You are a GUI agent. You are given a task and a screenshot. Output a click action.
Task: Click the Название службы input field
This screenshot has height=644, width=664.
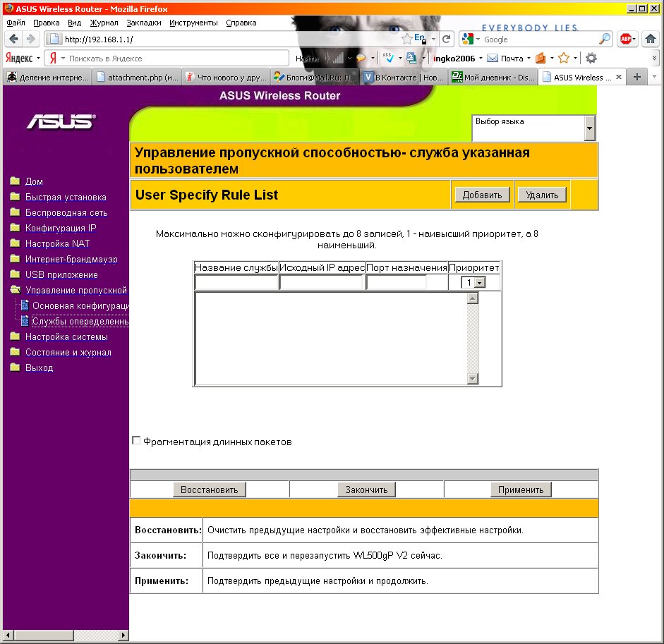click(x=236, y=283)
